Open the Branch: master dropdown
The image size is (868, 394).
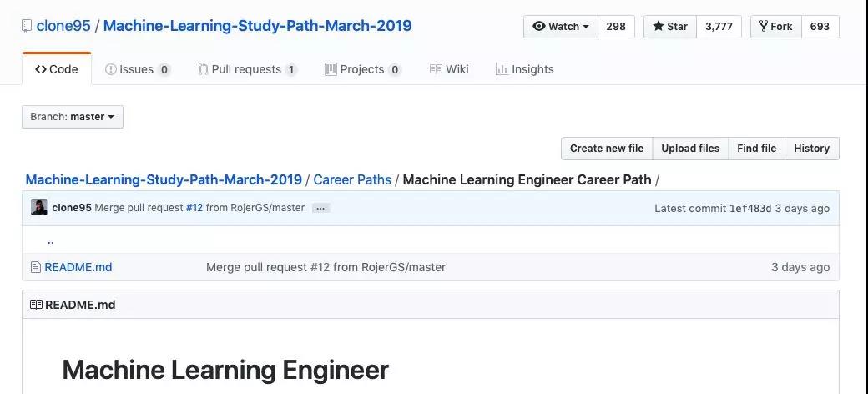[x=73, y=117]
